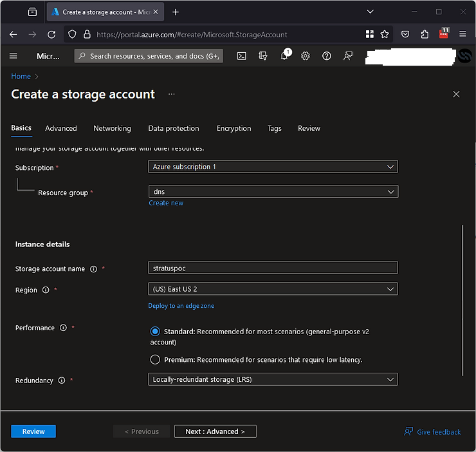Reload the page with the refresh icon
Screen dimensions: 476x452
[x=51, y=35]
